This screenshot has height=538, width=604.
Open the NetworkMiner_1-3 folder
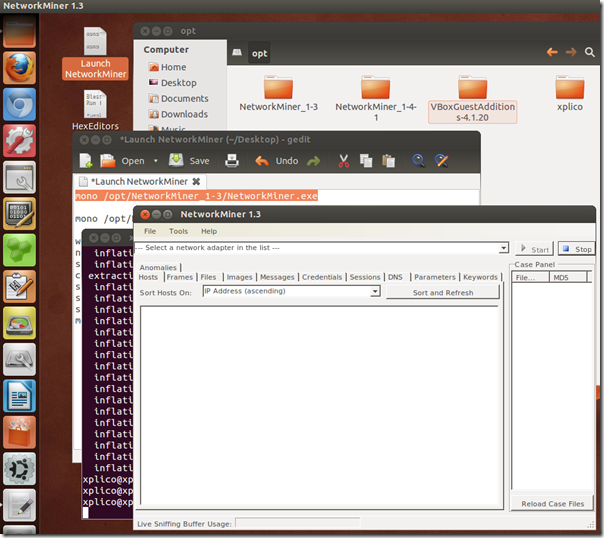pos(278,94)
